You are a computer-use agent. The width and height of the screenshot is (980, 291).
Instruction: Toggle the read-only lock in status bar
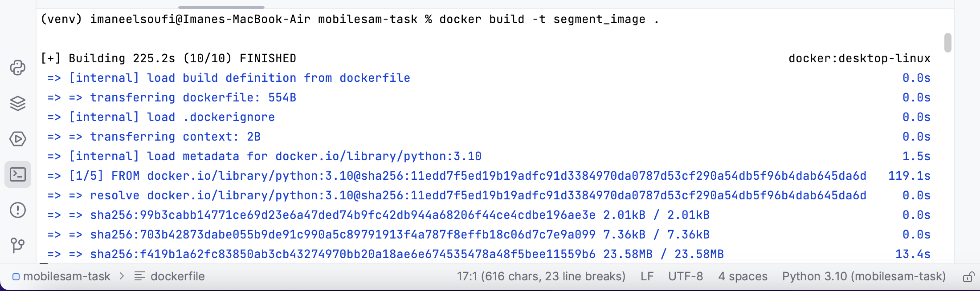click(968, 277)
